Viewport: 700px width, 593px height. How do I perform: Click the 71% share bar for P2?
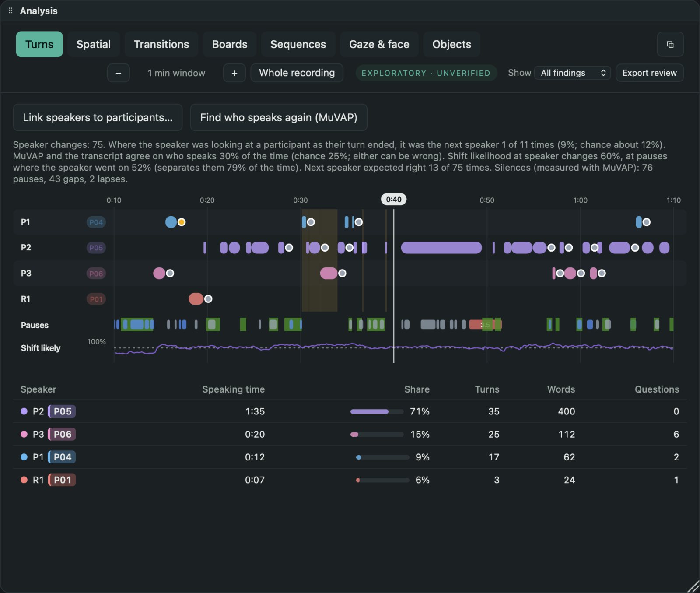pyautogui.click(x=377, y=411)
